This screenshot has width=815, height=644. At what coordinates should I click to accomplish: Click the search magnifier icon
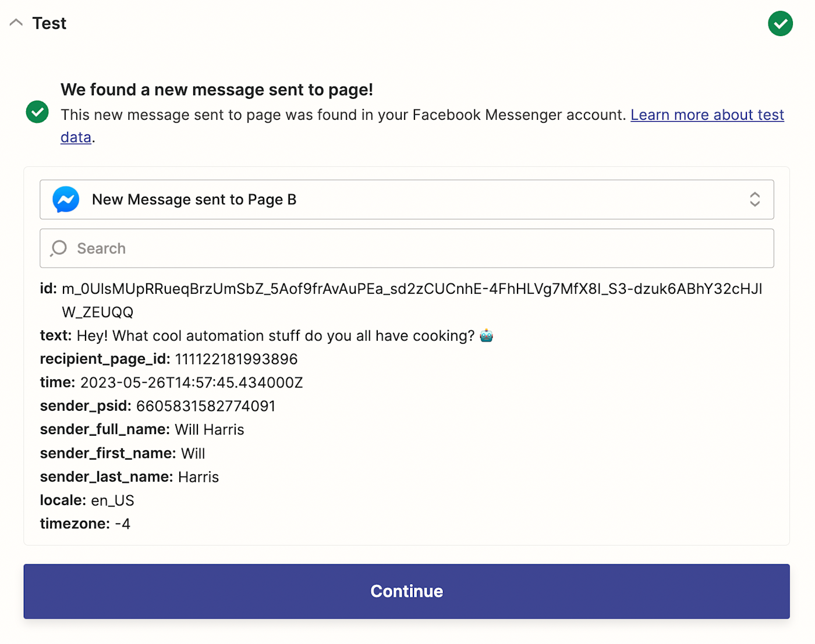coord(59,248)
